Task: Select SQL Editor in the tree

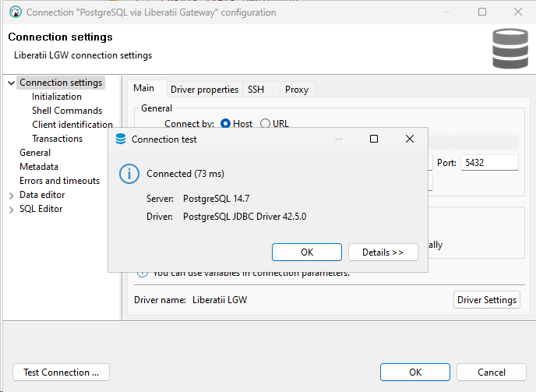Action: pyautogui.click(x=41, y=209)
